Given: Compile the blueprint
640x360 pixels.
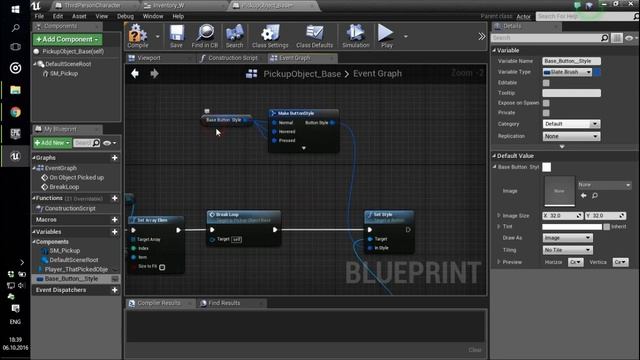Looking at the screenshot, I should click(138, 36).
